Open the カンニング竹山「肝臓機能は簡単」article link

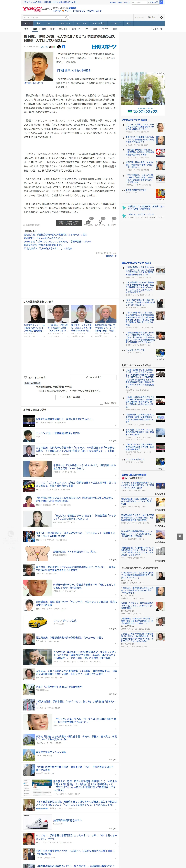click(58, 433)
